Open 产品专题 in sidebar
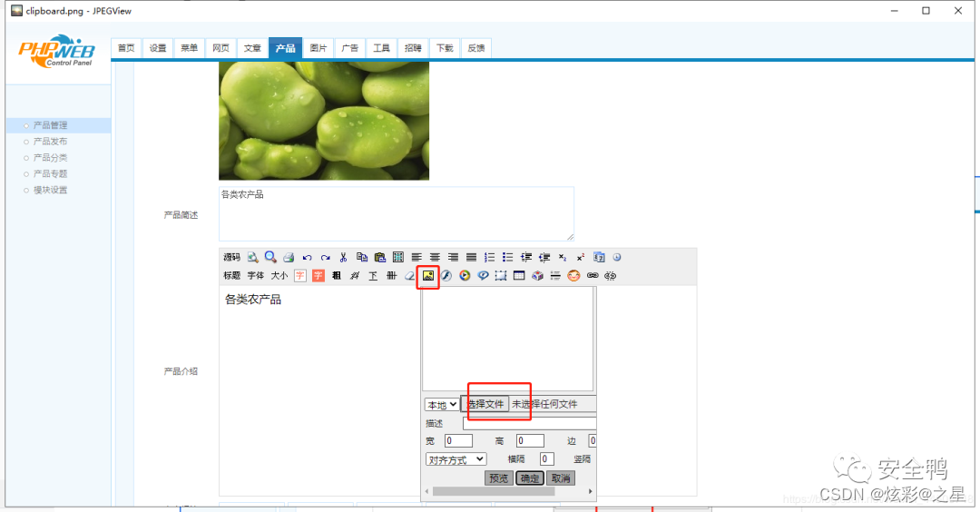 coord(50,173)
